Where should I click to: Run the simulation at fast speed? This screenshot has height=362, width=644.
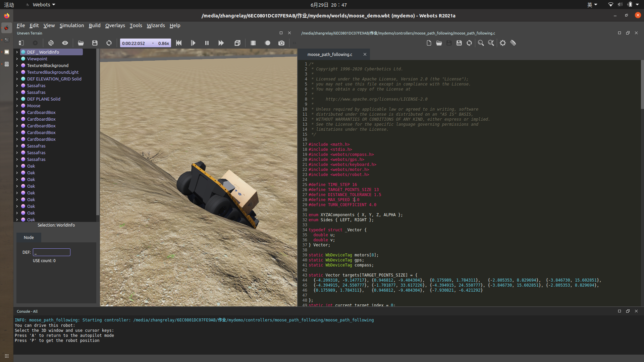(221, 43)
